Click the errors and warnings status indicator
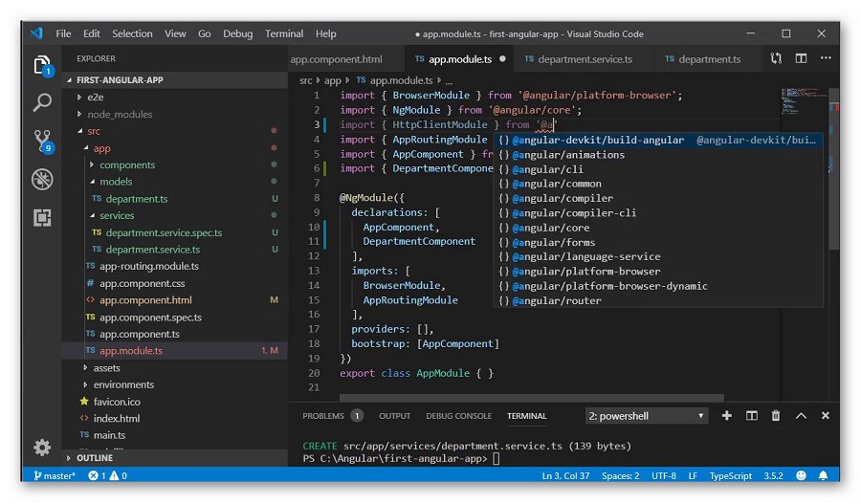 pyautogui.click(x=107, y=475)
